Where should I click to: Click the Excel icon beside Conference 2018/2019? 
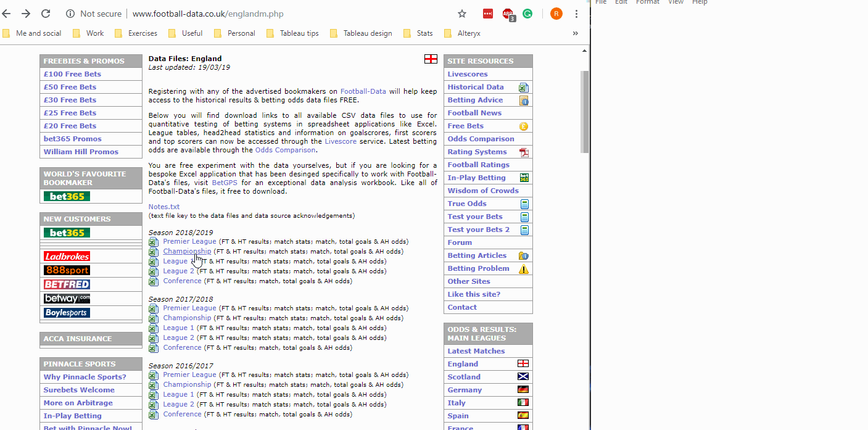(x=154, y=281)
